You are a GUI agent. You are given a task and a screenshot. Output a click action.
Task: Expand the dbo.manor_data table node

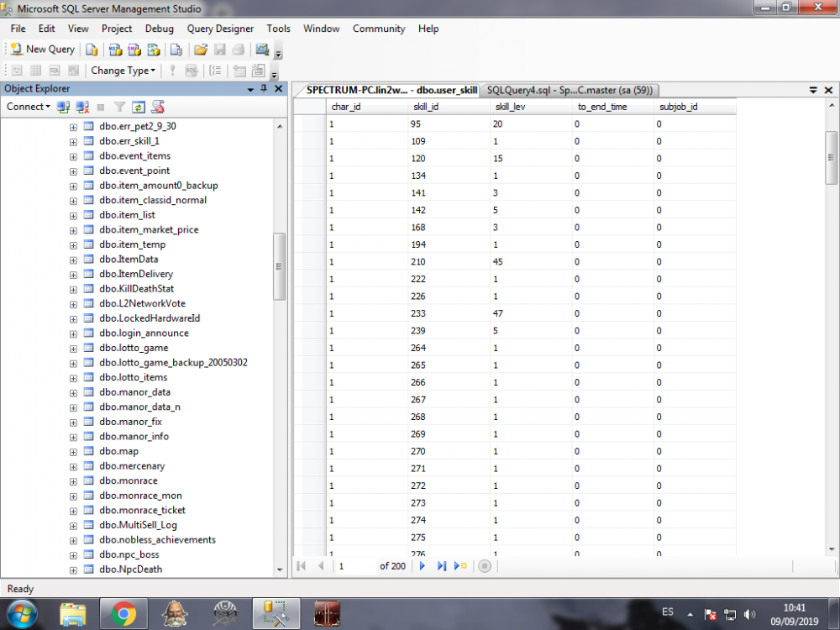pos(73,392)
